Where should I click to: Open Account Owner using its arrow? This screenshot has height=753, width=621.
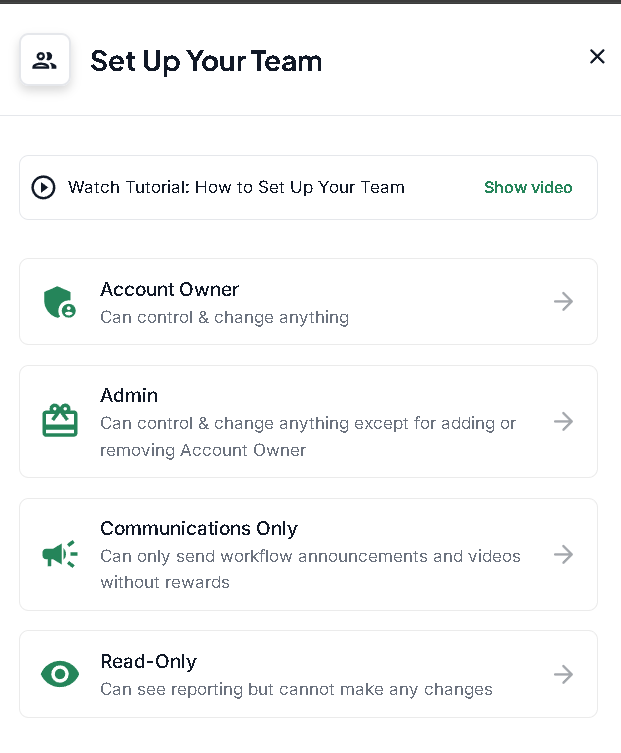563,302
